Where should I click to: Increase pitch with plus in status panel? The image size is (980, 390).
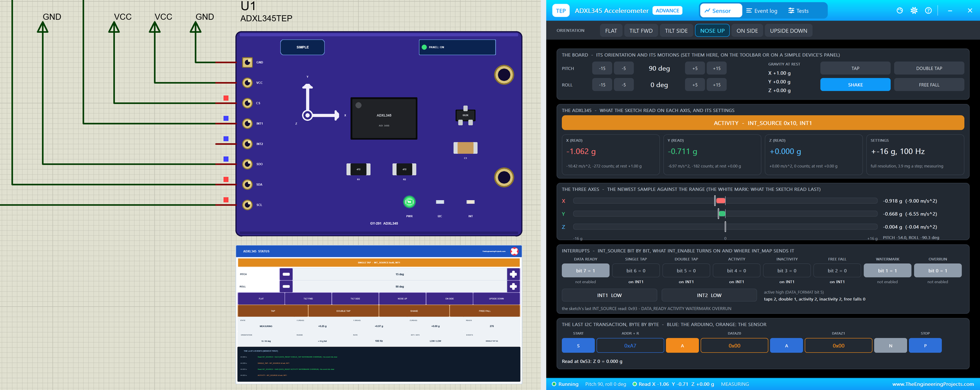tap(513, 274)
